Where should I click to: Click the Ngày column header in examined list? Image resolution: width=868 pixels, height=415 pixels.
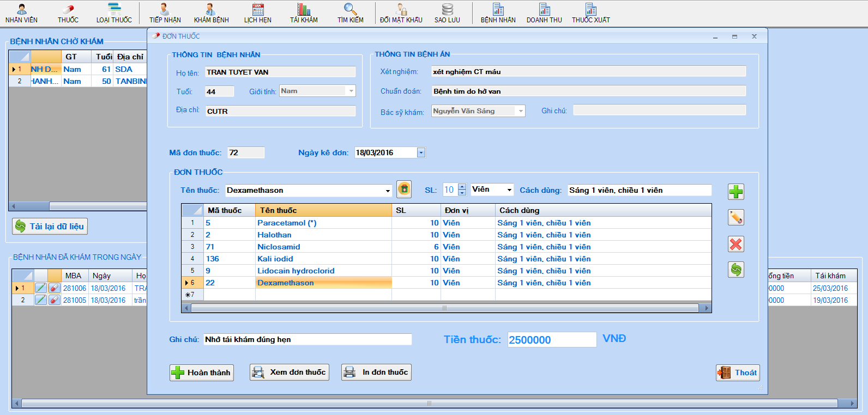[x=111, y=276]
